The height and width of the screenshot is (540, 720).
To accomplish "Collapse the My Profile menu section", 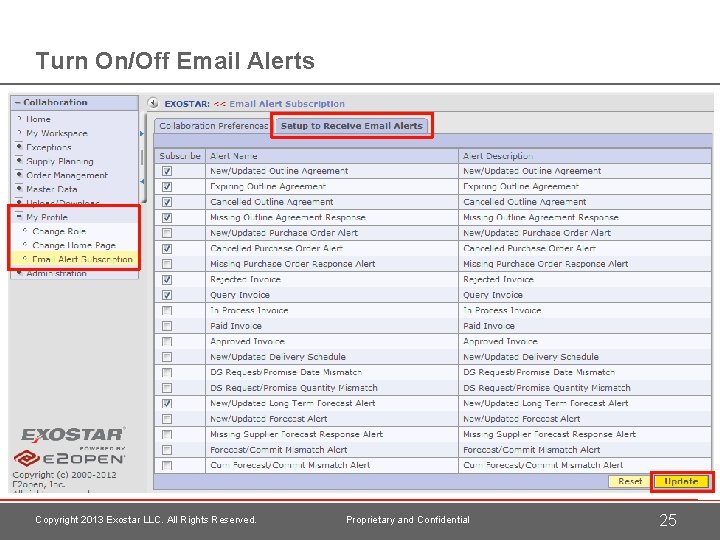I will [x=19, y=217].
